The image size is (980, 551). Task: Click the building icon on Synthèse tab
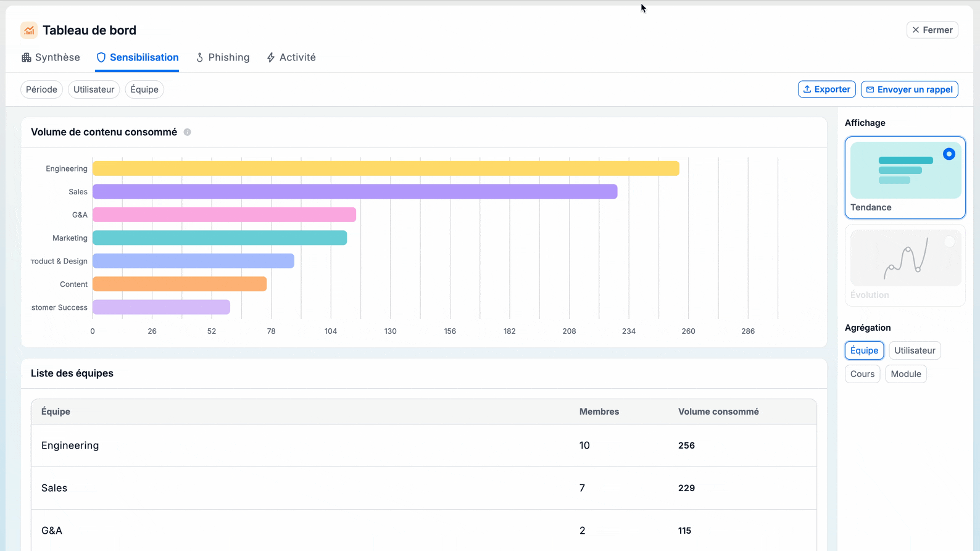click(x=27, y=57)
